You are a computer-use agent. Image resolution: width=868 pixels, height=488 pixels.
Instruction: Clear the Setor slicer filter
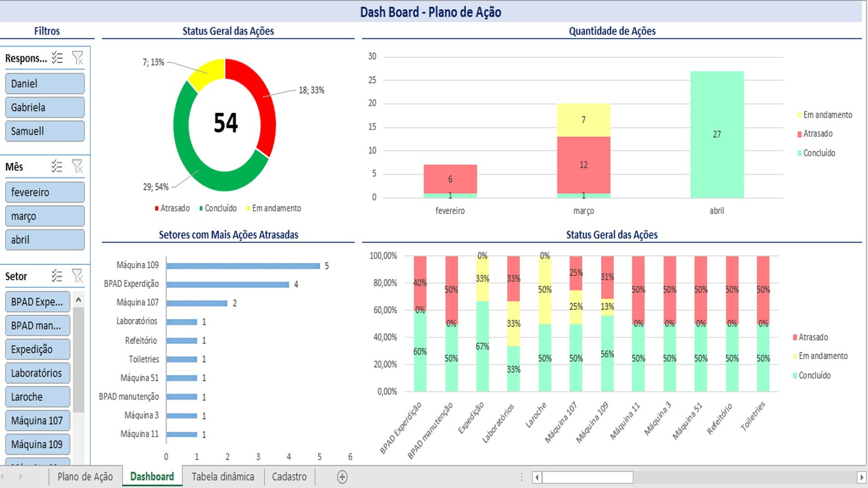(78, 276)
